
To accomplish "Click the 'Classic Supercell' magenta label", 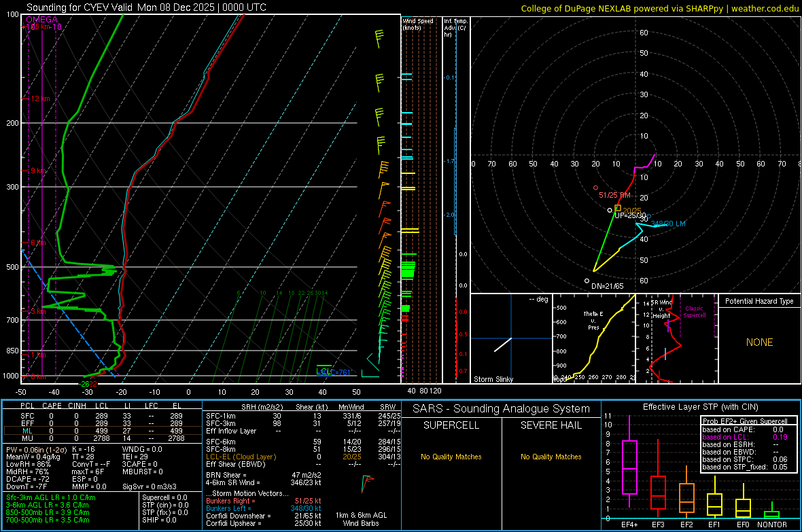I will tap(694, 312).
